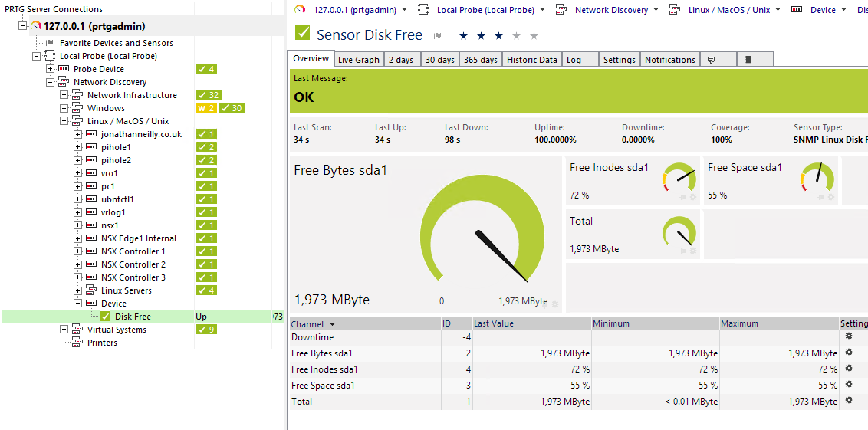
Task: Select Linux Servers group
Action: coord(127,290)
